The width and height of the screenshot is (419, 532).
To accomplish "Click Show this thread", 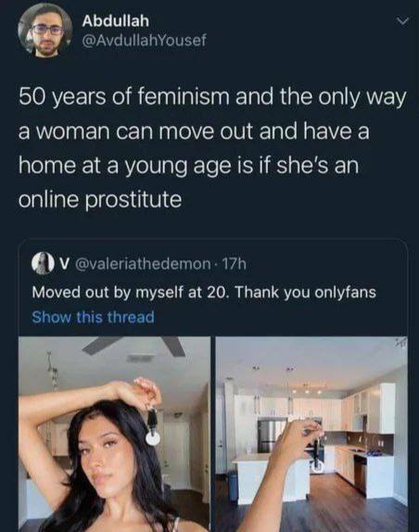I will [93, 317].
